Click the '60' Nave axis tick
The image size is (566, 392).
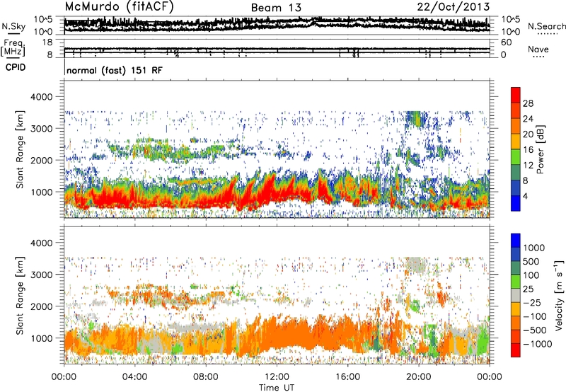[x=506, y=42]
